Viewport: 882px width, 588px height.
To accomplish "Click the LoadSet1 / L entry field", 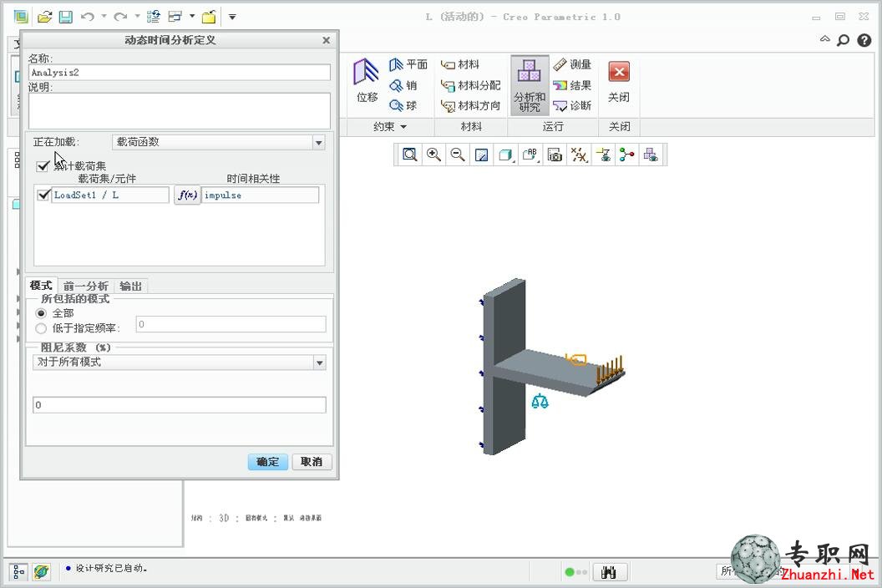I will pyautogui.click(x=110, y=195).
